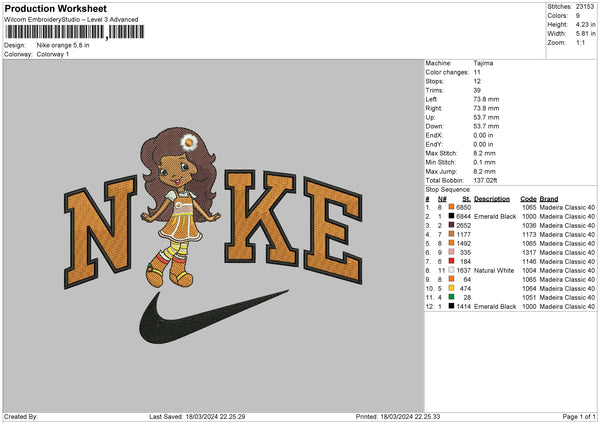Click thread code 1173
Screen dimensions: 600x424
pos(529,234)
